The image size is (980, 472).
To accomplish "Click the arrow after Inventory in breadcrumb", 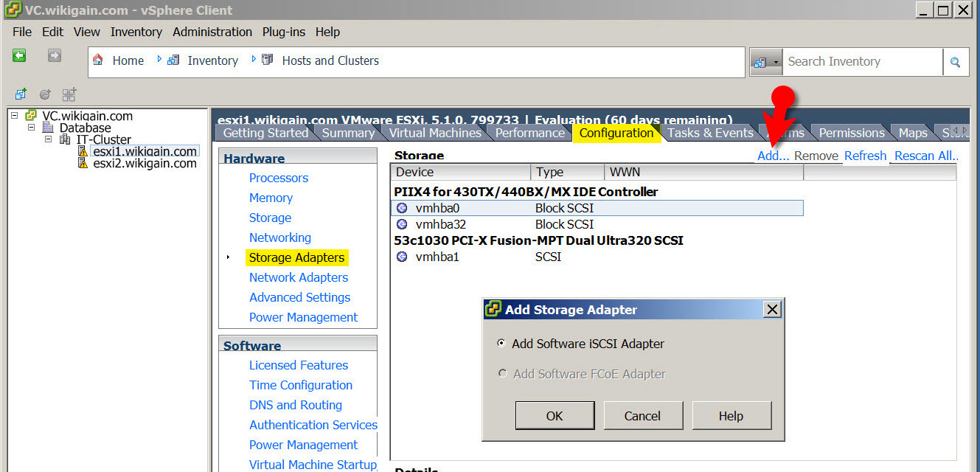I will [x=254, y=59].
